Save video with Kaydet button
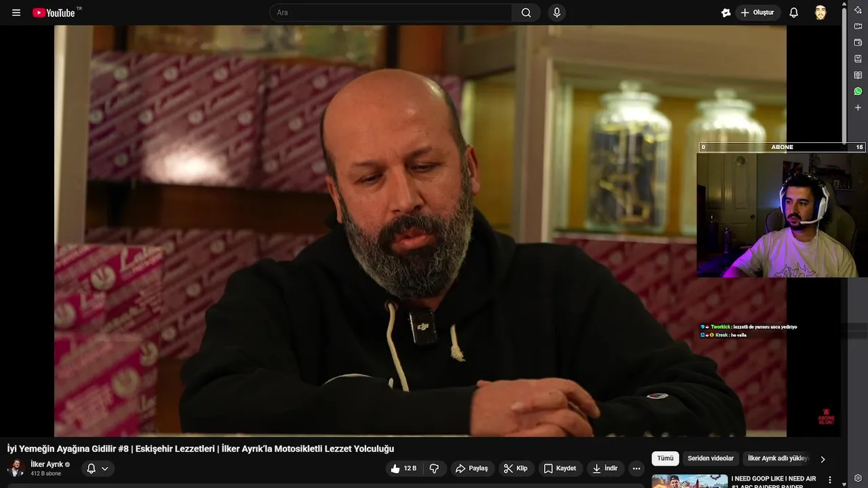This screenshot has width=868, height=488. [559, 468]
